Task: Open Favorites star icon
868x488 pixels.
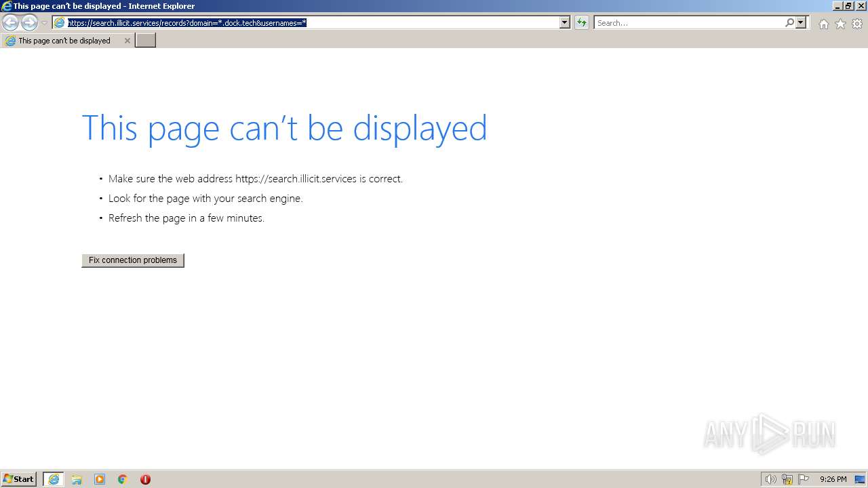Action: (x=840, y=24)
